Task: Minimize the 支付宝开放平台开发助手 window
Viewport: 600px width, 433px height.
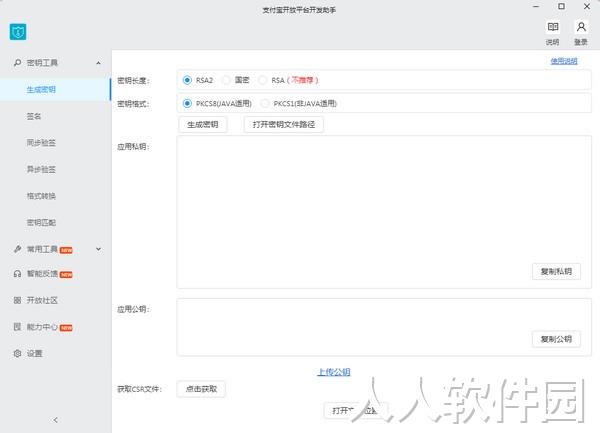Action: pos(536,7)
